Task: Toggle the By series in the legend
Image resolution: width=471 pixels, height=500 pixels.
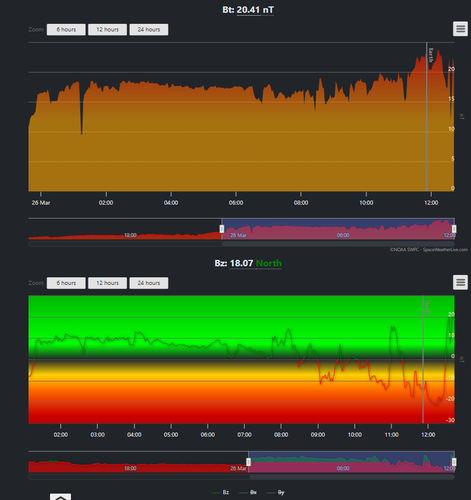Action: pyautogui.click(x=276, y=492)
